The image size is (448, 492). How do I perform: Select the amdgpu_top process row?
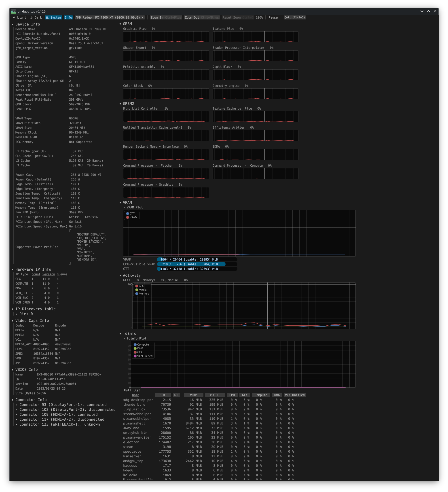[x=209, y=461]
